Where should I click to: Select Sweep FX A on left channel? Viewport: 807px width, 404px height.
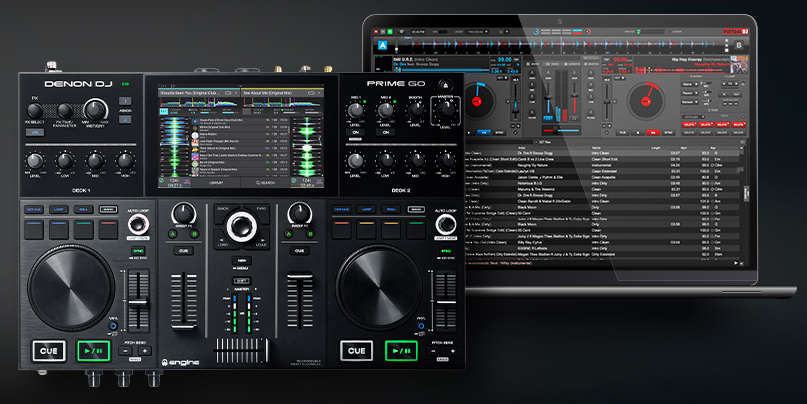[173, 234]
